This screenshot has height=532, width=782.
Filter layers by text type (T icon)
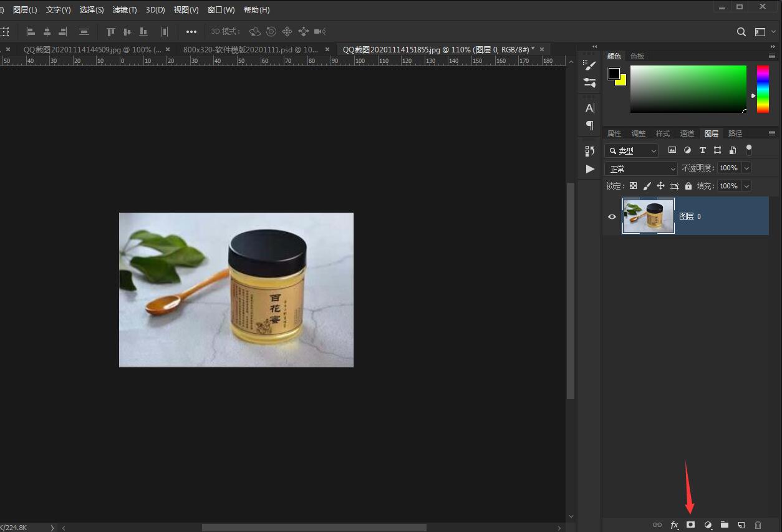(702, 150)
